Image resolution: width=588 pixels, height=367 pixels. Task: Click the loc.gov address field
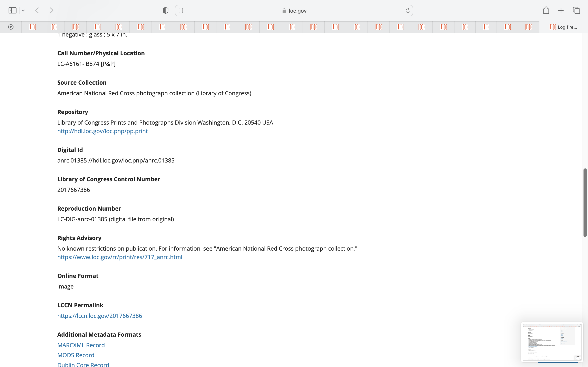click(x=294, y=11)
